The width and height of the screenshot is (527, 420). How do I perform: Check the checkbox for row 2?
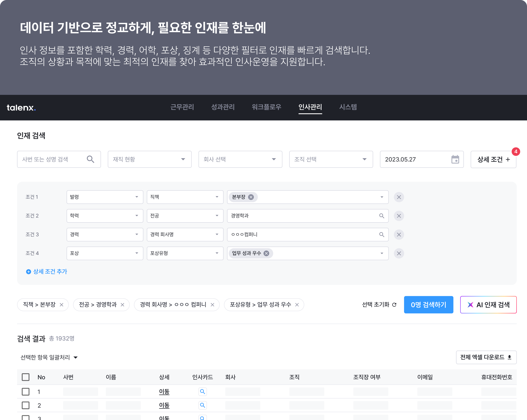pyautogui.click(x=26, y=405)
